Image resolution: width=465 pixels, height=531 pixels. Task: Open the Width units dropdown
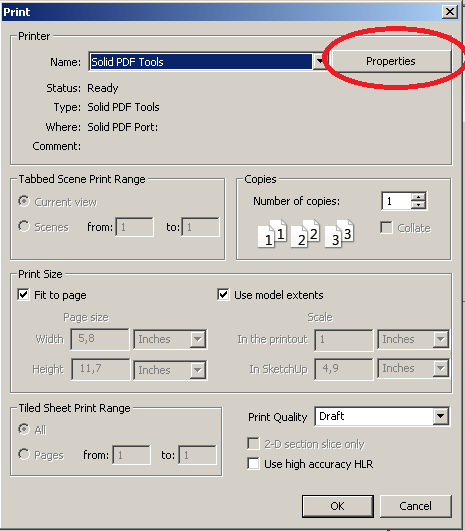click(198, 339)
